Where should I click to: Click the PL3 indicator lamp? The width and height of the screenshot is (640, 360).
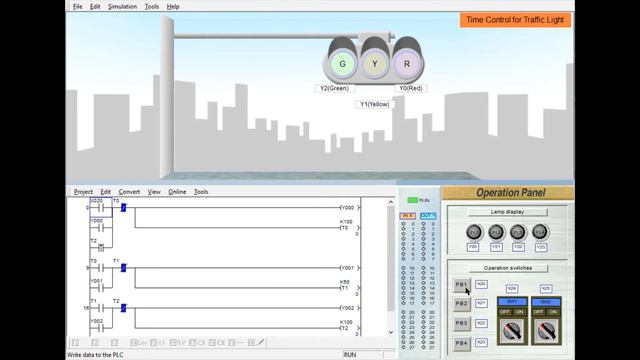coord(518,232)
